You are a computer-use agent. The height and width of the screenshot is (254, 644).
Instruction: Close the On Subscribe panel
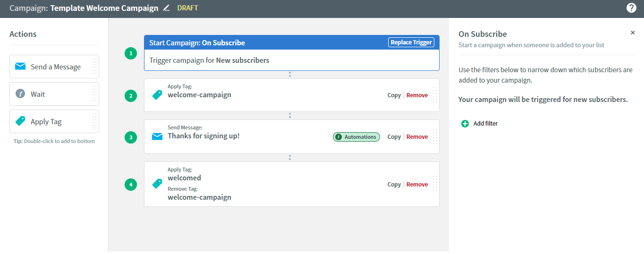coord(633,33)
